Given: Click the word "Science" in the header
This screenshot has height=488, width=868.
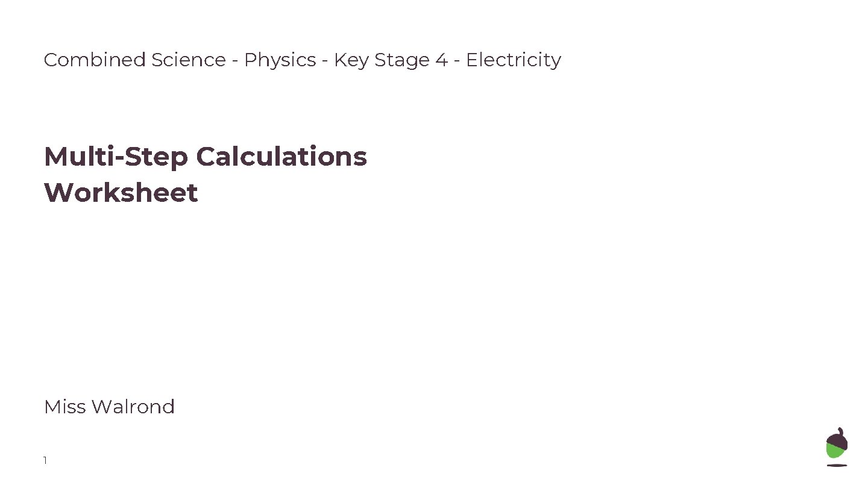Looking at the screenshot, I should (189, 60).
